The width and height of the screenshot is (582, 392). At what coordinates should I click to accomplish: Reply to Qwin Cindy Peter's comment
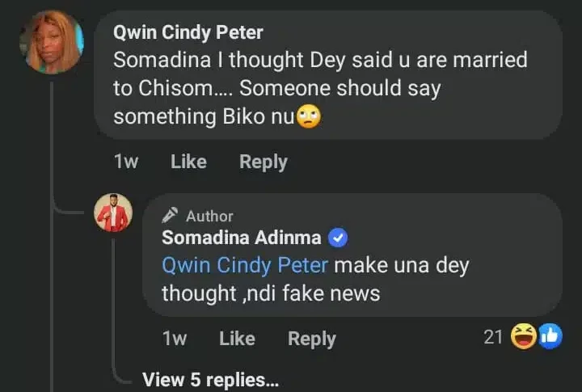pyautogui.click(x=263, y=162)
